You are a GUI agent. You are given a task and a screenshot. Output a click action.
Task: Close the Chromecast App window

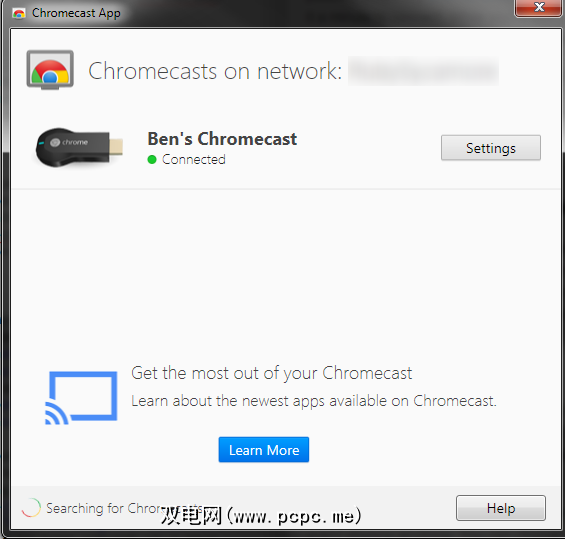(539, 7)
